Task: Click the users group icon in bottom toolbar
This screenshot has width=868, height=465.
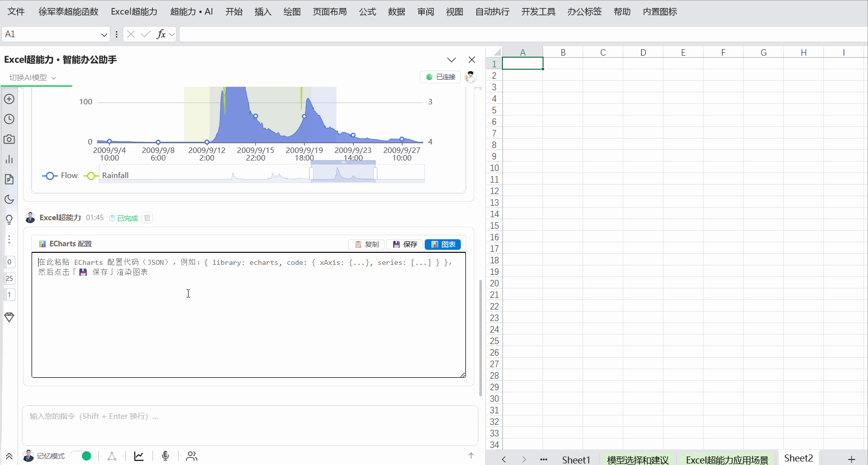Action: tap(192, 456)
